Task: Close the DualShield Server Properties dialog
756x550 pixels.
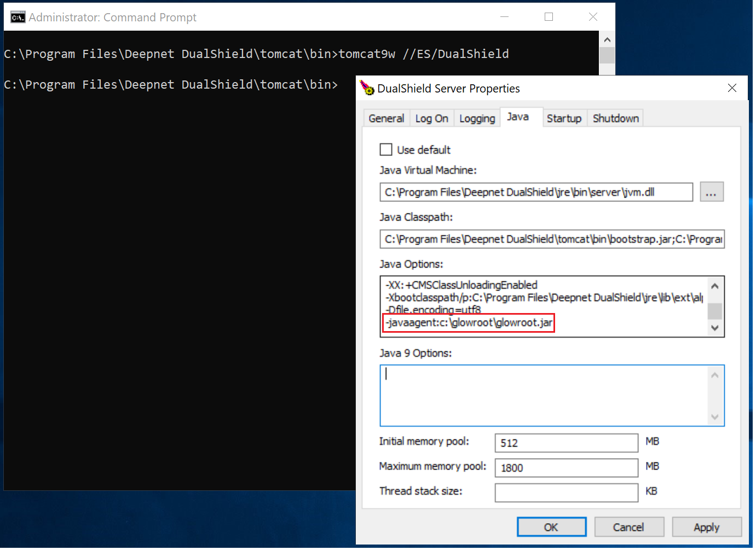Action: coord(732,88)
